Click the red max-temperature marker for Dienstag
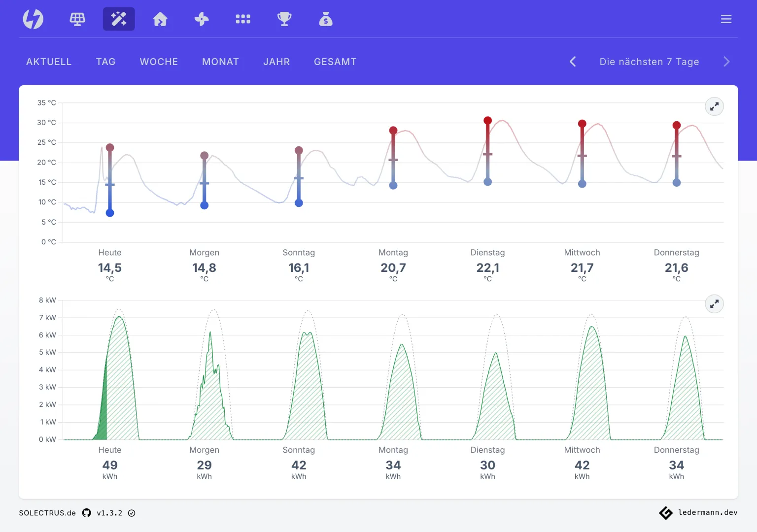 click(488, 121)
